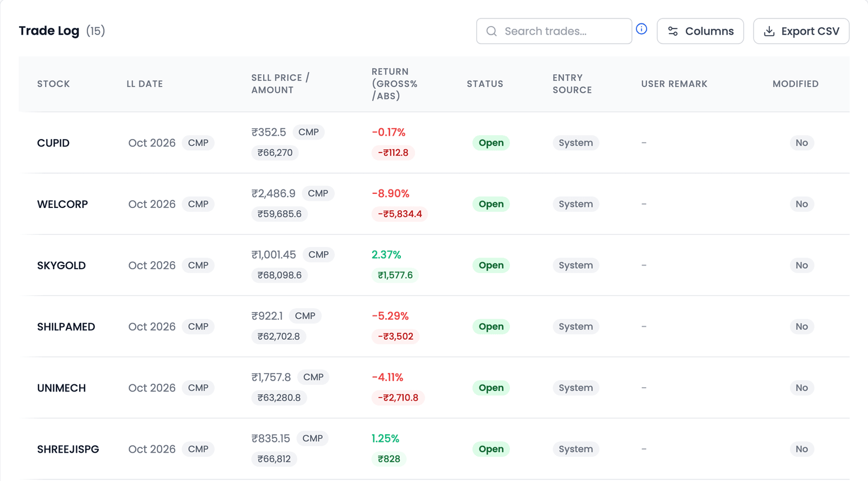Viewport: 868px width, 481px height.
Task: Click the -₹3,502 absolute return chip
Action: [x=395, y=337]
